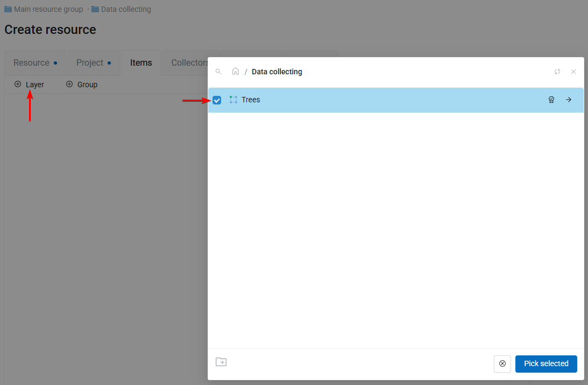Switch to the Project tab
The height and width of the screenshot is (385, 588).
pyautogui.click(x=94, y=63)
